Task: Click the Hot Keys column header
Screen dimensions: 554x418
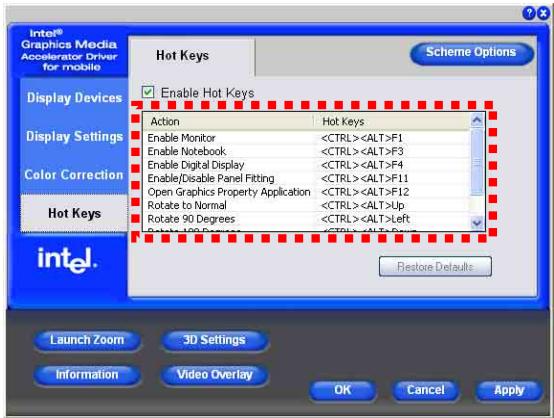Action: point(392,122)
